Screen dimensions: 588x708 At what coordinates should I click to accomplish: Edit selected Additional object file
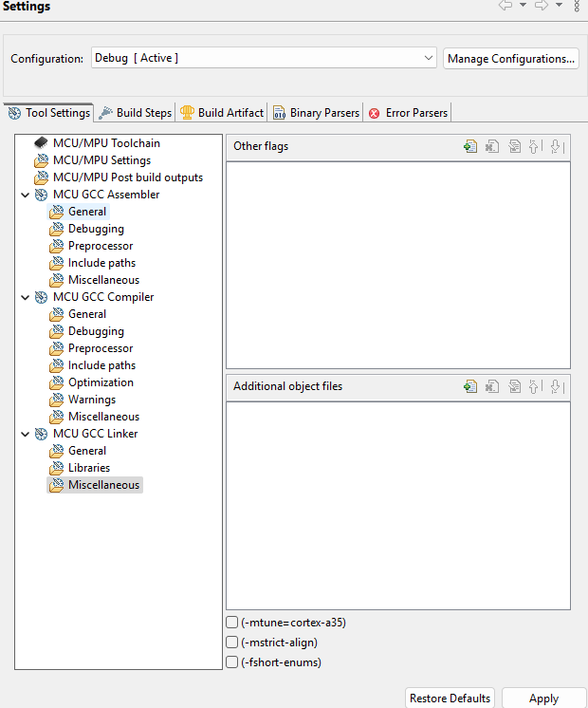point(514,386)
